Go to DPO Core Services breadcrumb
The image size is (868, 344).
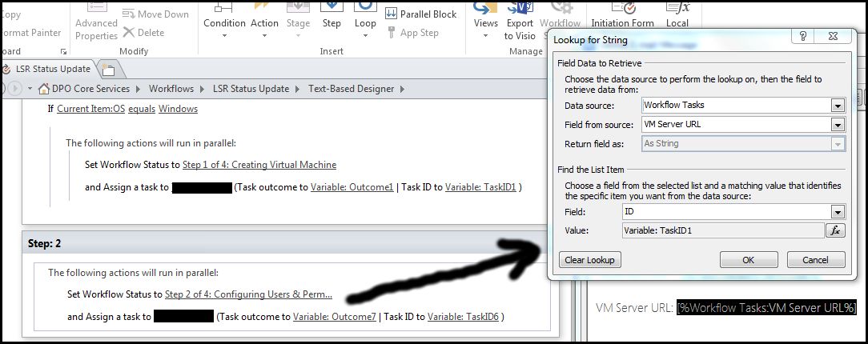pyautogui.click(x=90, y=89)
